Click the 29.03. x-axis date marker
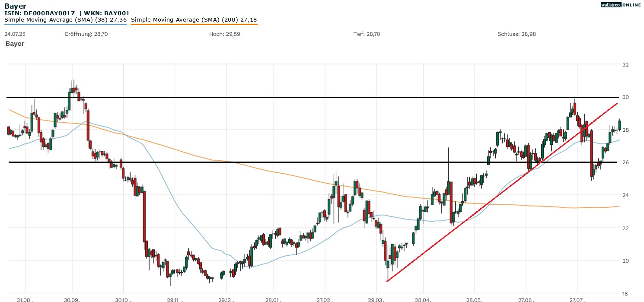 pyautogui.click(x=376, y=299)
